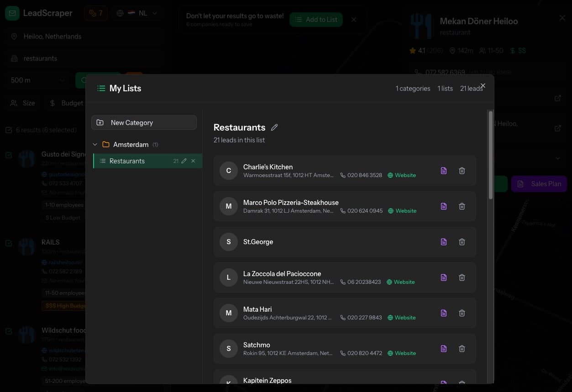This screenshot has width=572, height=392.
Task: Delete Marco Polo Pizzeria-Steakhouse with the trash icon
Action: pos(462,206)
